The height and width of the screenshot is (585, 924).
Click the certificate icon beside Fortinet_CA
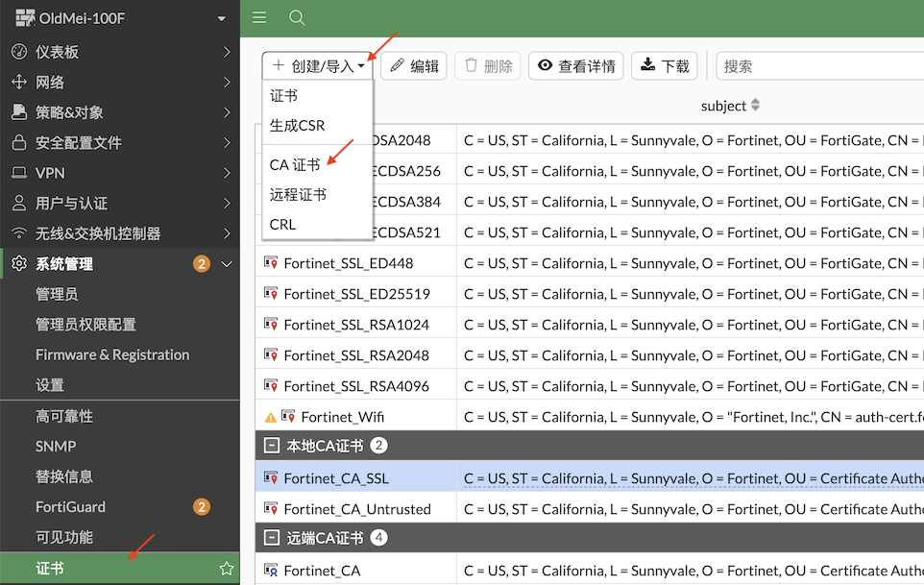click(x=271, y=570)
